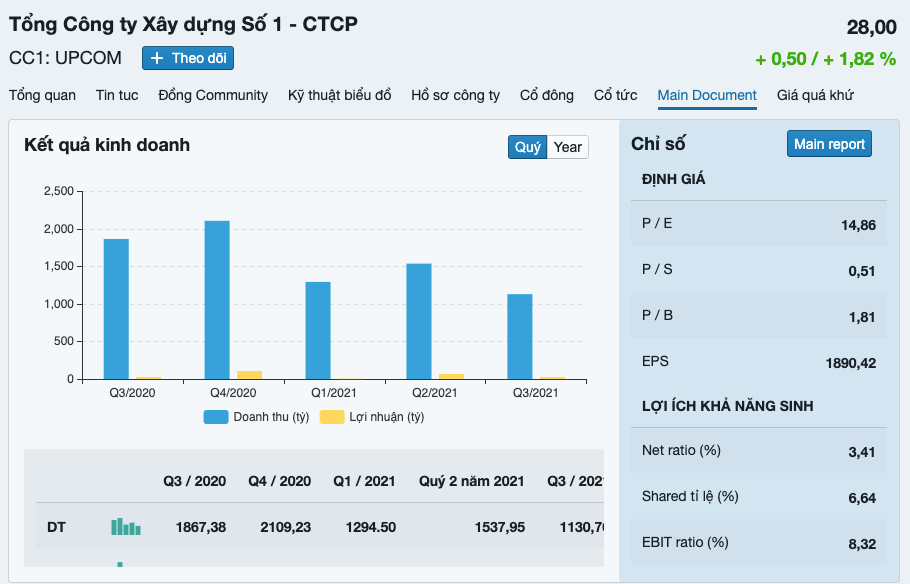This screenshot has height=584, width=910.
Task: Go to Hồ sơ công ty tab
Action: [456, 95]
